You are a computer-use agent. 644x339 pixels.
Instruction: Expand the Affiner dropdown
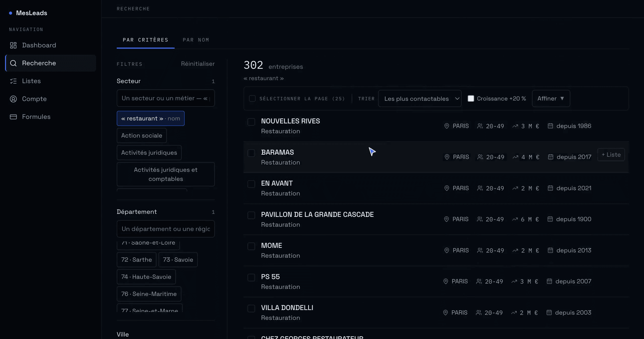point(551,98)
